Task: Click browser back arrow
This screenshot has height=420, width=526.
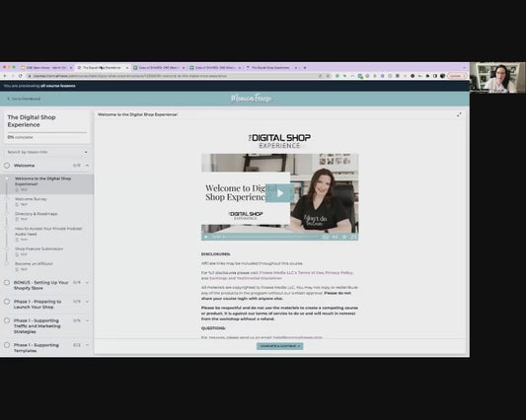Action: pyautogui.click(x=5, y=76)
